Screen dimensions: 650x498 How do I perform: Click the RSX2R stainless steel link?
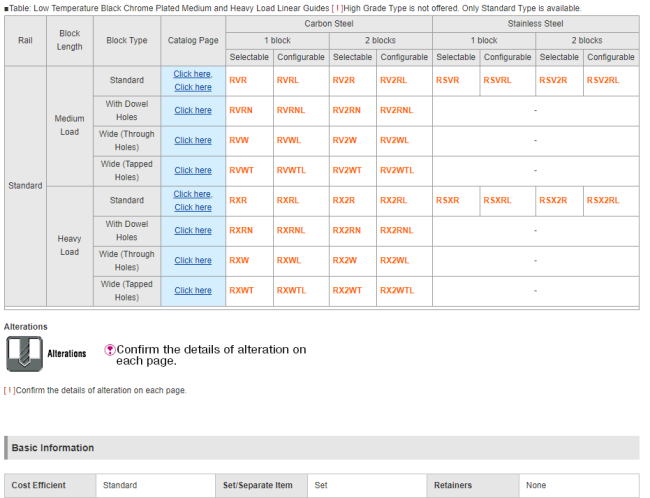[x=553, y=200]
